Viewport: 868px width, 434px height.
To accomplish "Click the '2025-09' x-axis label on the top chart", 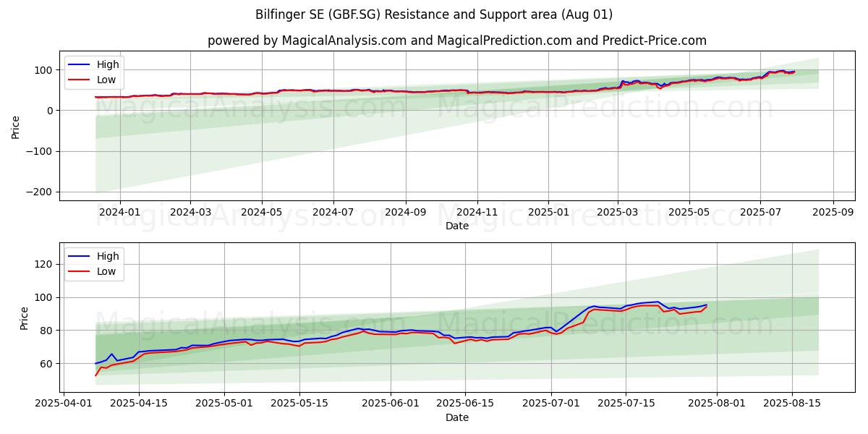I will tap(833, 212).
